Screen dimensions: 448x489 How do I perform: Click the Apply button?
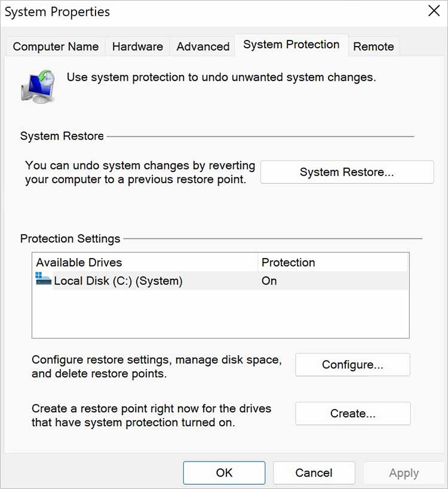point(404,473)
